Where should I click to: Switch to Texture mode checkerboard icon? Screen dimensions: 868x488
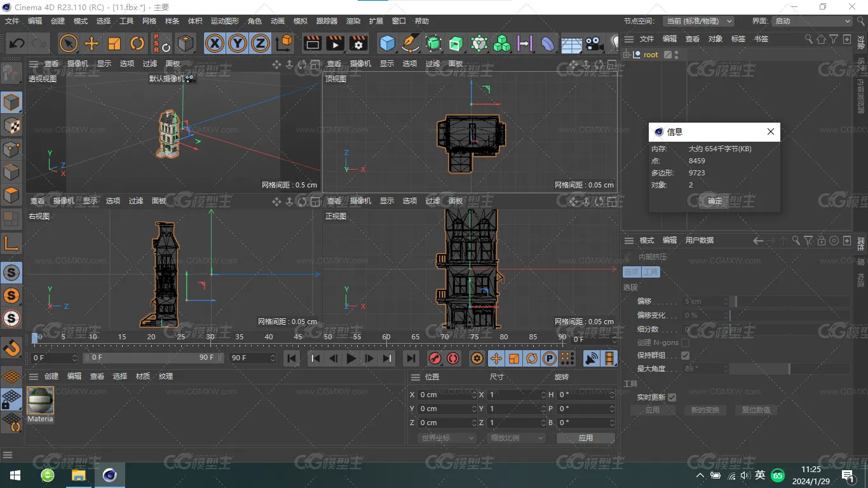click(x=11, y=126)
